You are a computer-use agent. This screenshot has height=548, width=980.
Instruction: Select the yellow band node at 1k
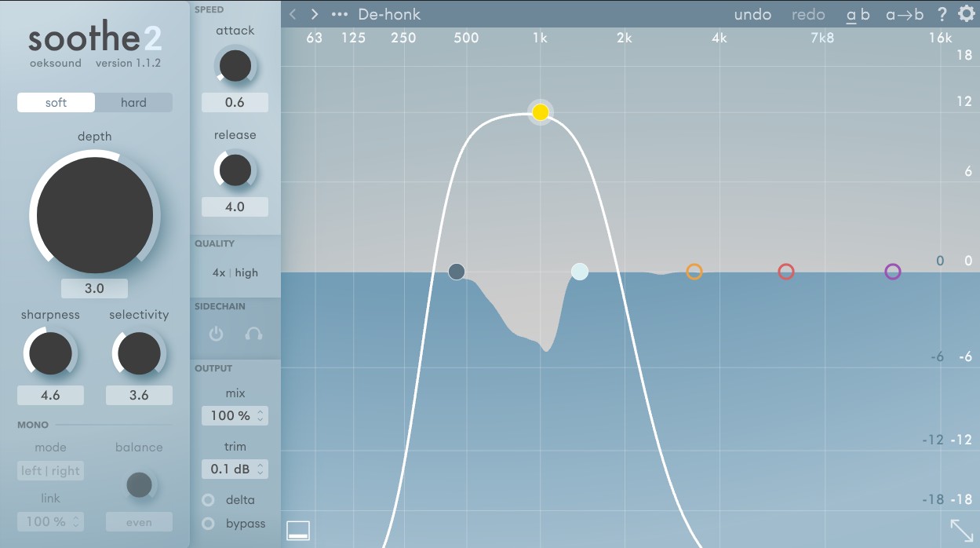540,112
